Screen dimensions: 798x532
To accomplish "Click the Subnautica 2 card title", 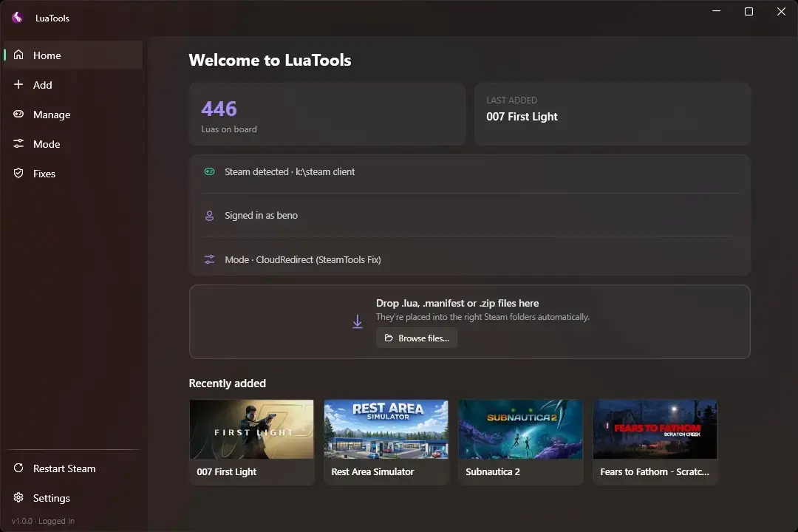I will [493, 472].
